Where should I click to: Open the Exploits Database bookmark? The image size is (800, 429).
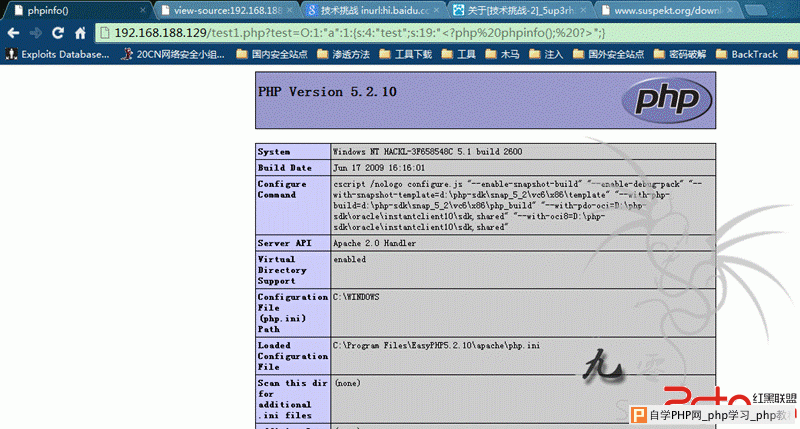point(58,54)
